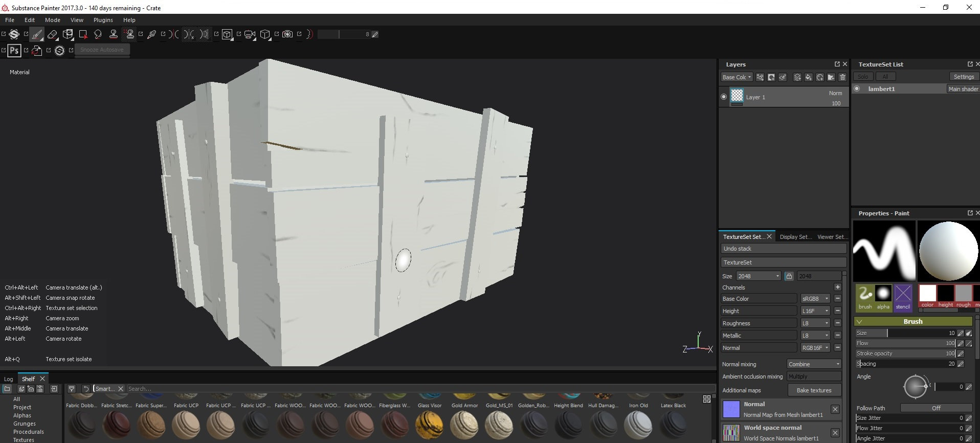
Task: Open Height L16F format dropdown
Action: [815, 311]
